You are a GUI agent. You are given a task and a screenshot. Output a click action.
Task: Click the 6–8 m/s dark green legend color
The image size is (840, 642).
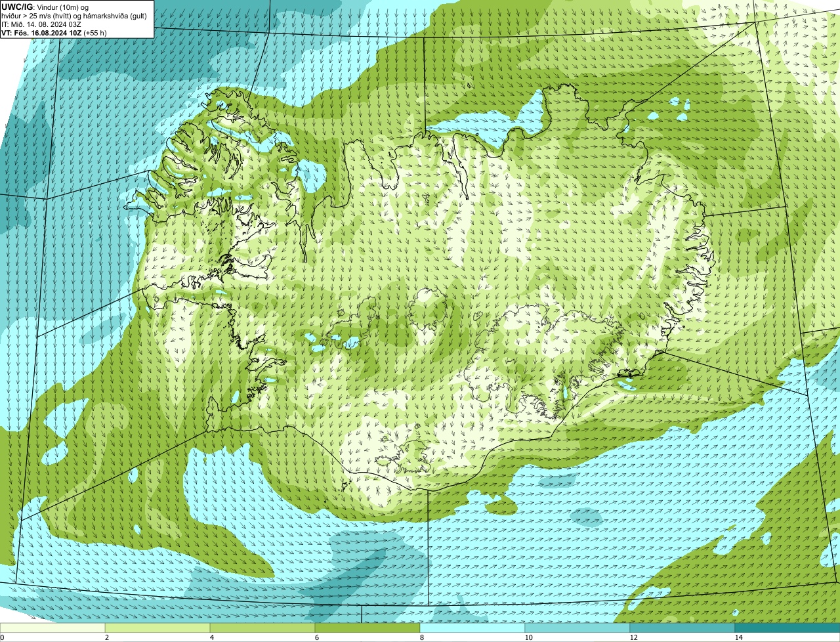point(367,628)
